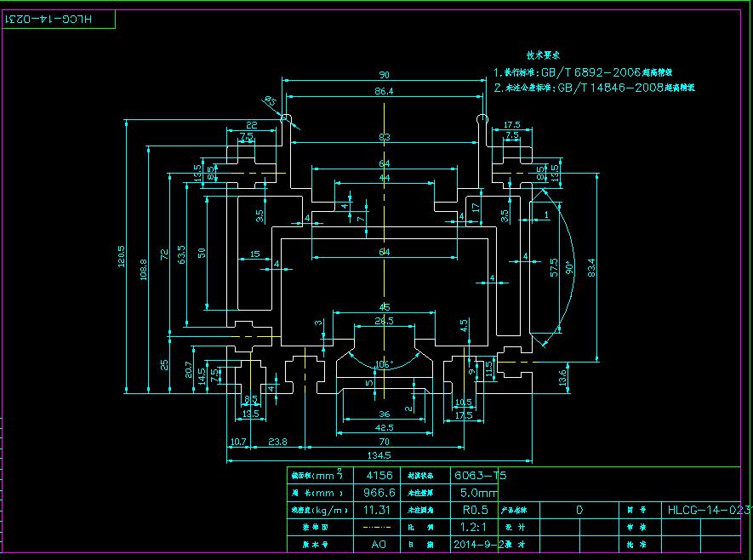Select the version cell A0
The image size is (753, 560).
(x=379, y=544)
